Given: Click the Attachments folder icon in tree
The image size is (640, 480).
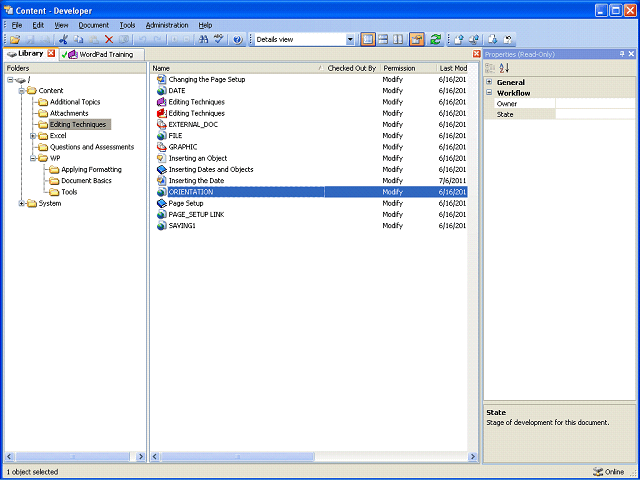Looking at the screenshot, I should (43, 113).
